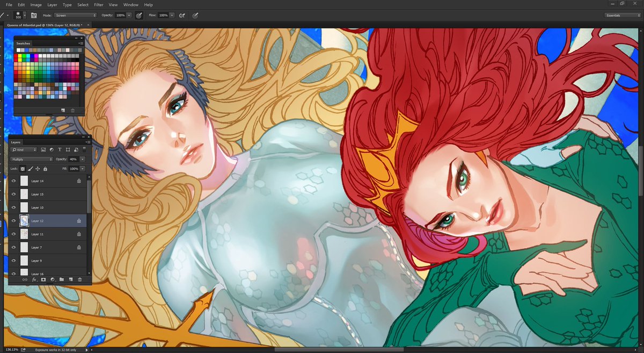The width and height of the screenshot is (644, 353).
Task: Pick the magenta swatch in top row
Action: click(x=36, y=56)
